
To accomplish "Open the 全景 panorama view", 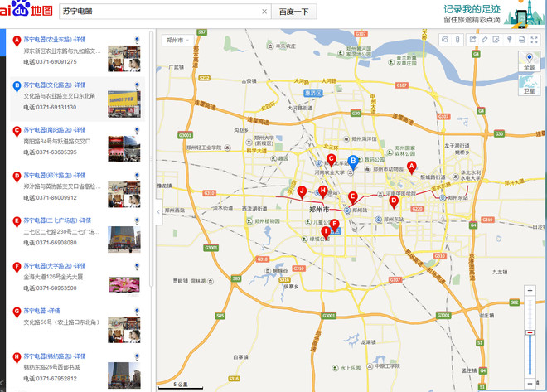I will [x=530, y=61].
